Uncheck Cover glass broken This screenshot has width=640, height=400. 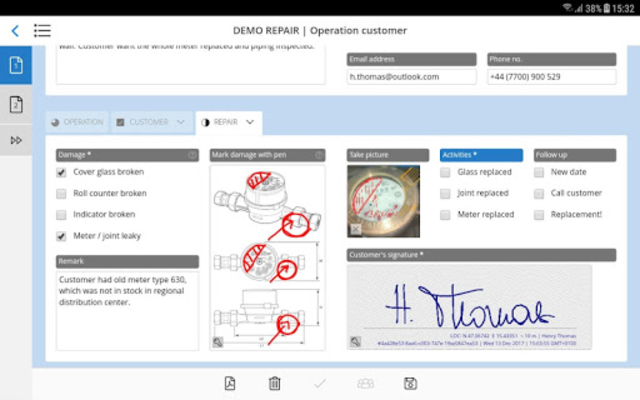pos(61,172)
